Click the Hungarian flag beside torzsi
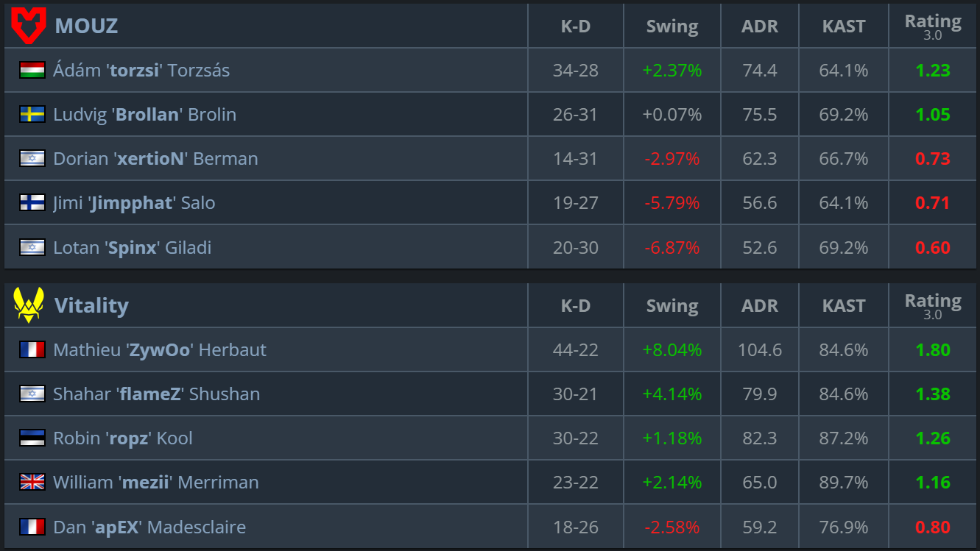Screen dimensions: 980x551 (32, 71)
